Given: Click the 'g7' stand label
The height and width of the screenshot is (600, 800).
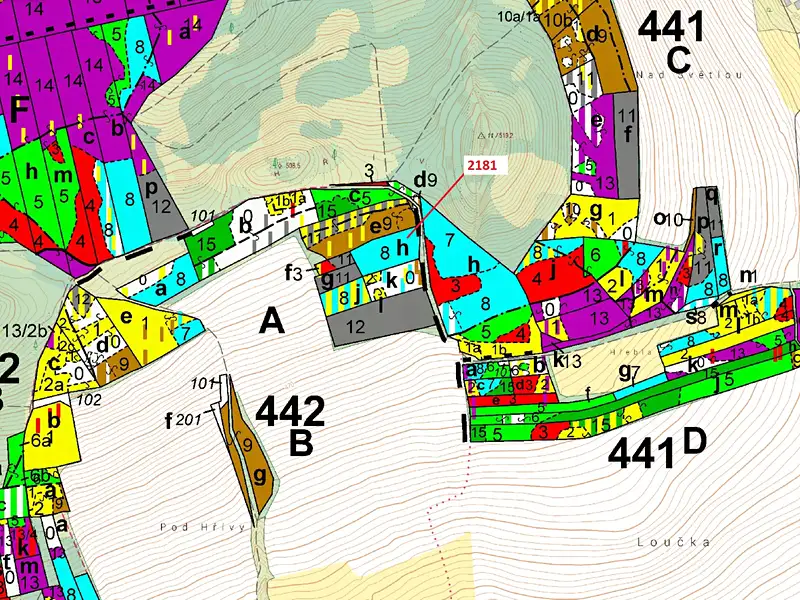Looking at the screenshot, I should tap(629, 372).
